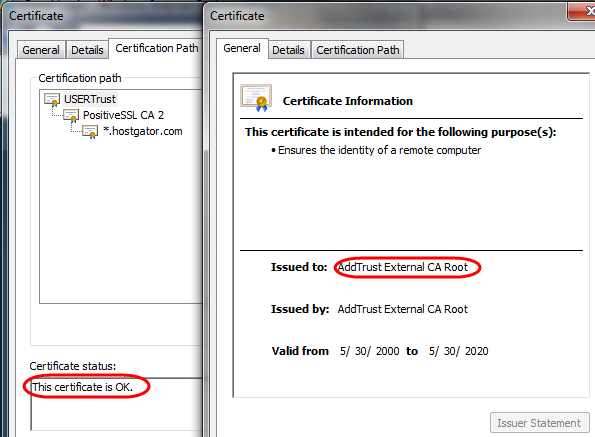Select the USERTrust certificate icon in path tree
Image resolution: width=595 pixels, height=437 pixels.
[x=52, y=100]
